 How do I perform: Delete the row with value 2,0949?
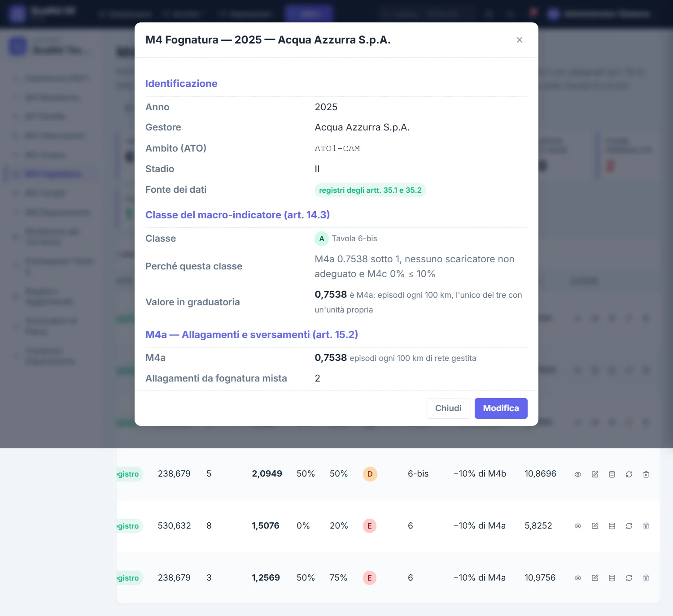(646, 474)
